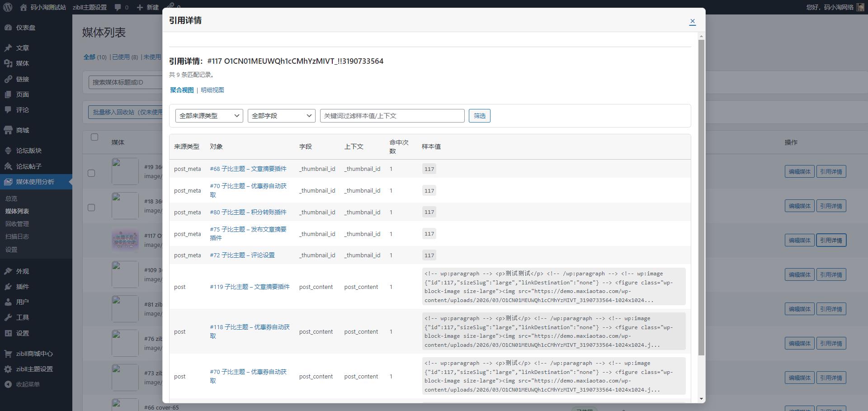Open link #68 子比主题 – 文章摘要插件
Viewport: 868px width, 411px height.
pyautogui.click(x=248, y=169)
